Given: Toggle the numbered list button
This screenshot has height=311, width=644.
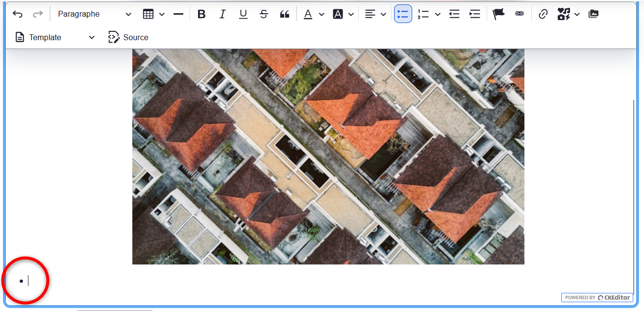Looking at the screenshot, I should tap(423, 14).
